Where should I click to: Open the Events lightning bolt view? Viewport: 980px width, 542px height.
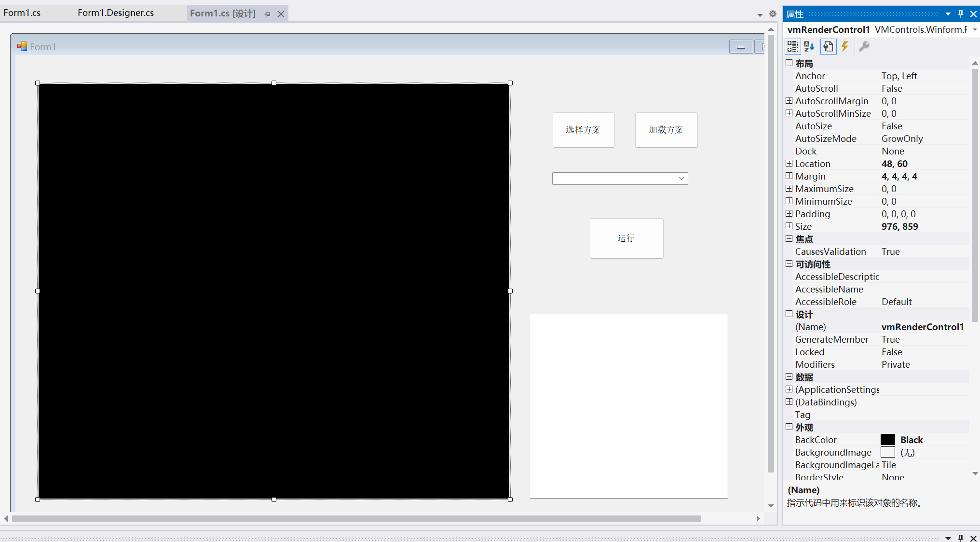845,46
